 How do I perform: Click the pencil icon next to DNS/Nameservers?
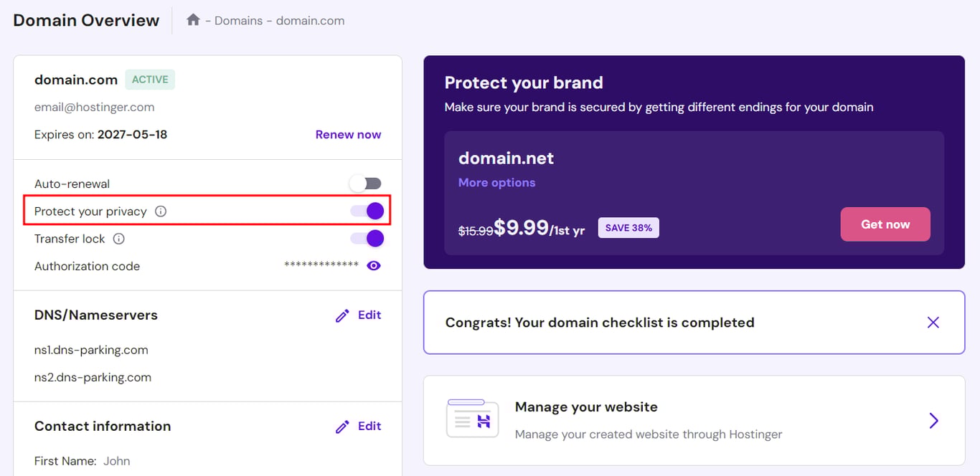342,315
